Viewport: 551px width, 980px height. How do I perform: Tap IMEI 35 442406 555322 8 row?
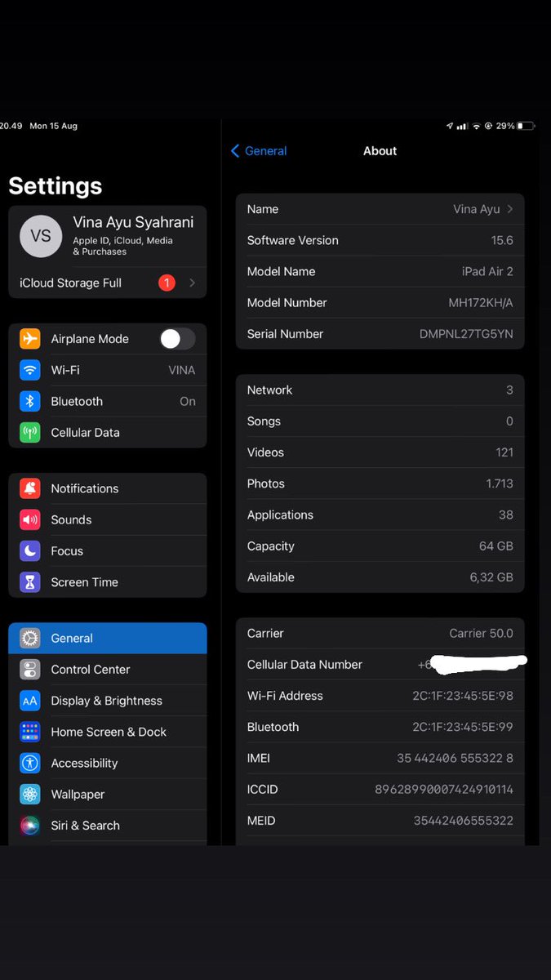380,758
